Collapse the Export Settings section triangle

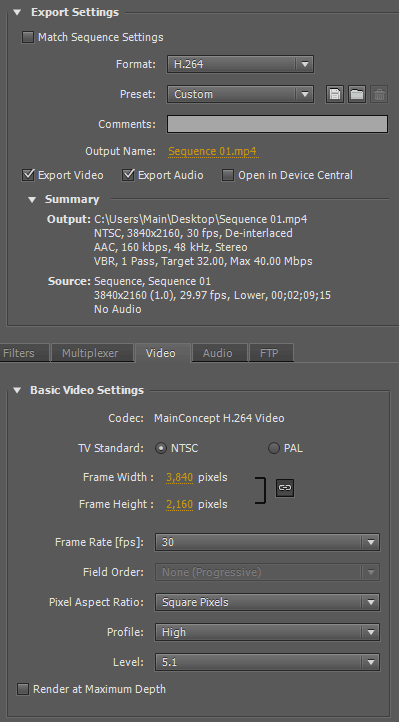click(x=17, y=12)
